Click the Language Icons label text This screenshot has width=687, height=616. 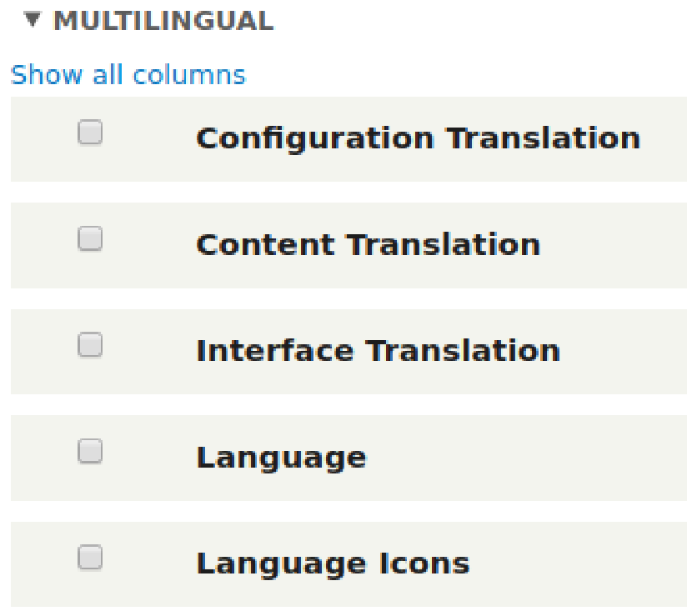tap(333, 564)
